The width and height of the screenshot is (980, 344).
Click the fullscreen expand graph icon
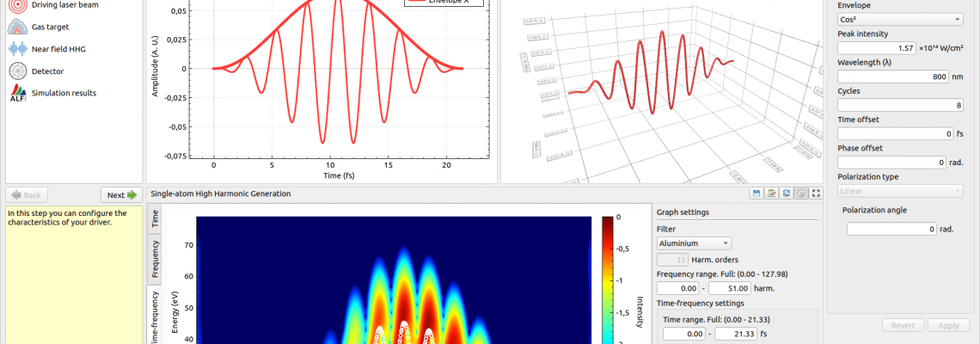point(817,193)
